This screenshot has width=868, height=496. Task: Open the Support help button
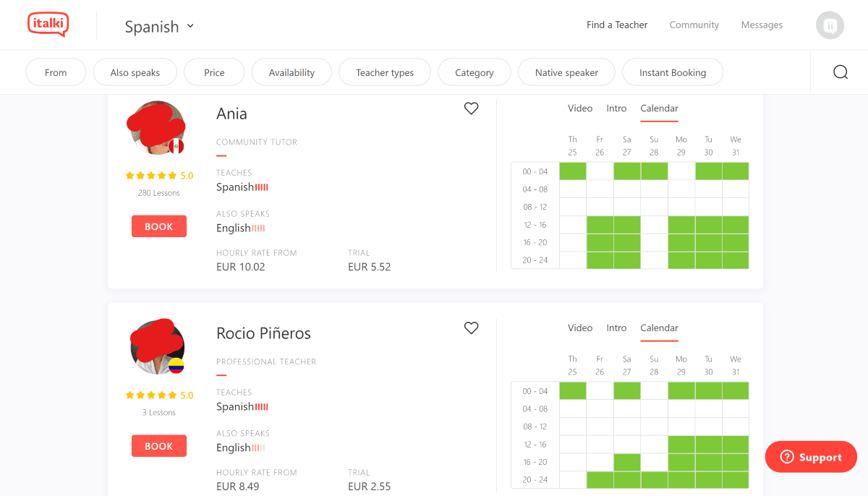click(x=811, y=458)
